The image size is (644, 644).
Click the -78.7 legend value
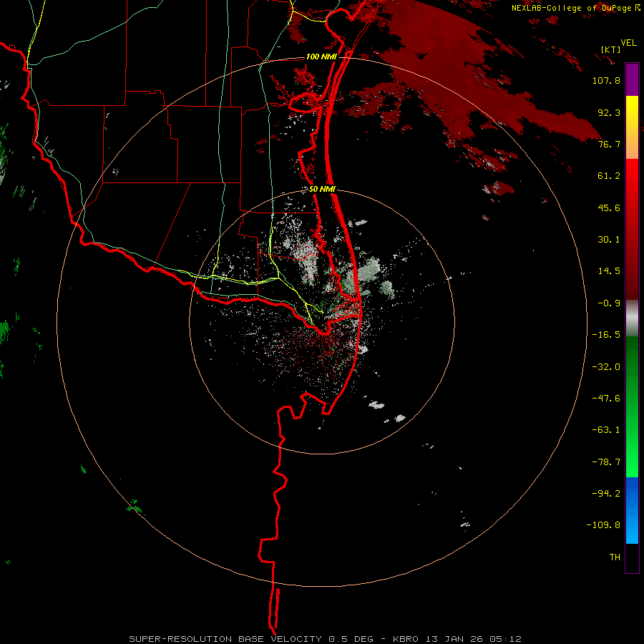pyautogui.click(x=606, y=462)
